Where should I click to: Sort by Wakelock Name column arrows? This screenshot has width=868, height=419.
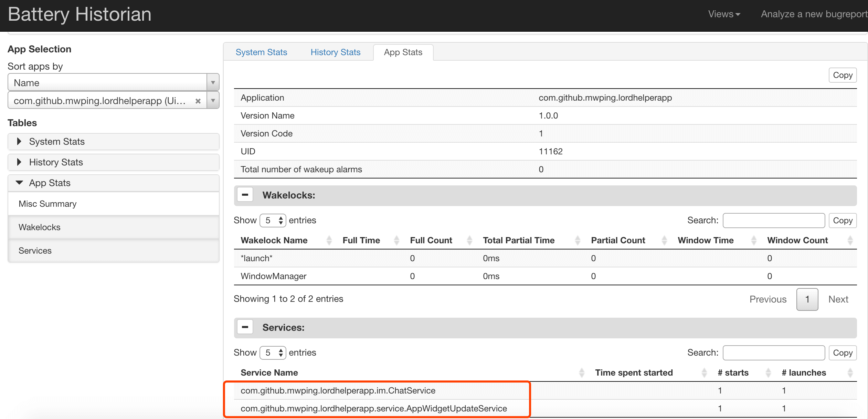pyautogui.click(x=329, y=240)
